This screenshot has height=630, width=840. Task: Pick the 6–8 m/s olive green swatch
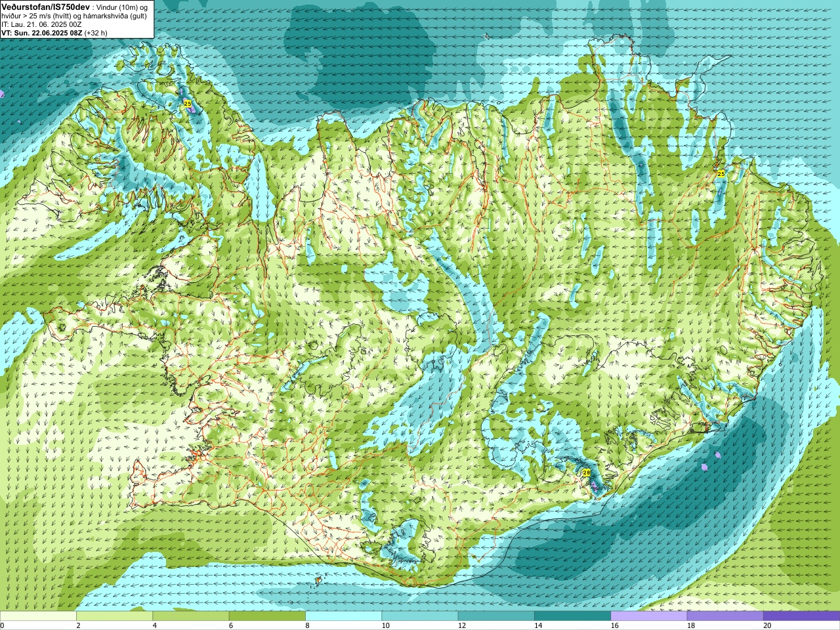(267, 616)
